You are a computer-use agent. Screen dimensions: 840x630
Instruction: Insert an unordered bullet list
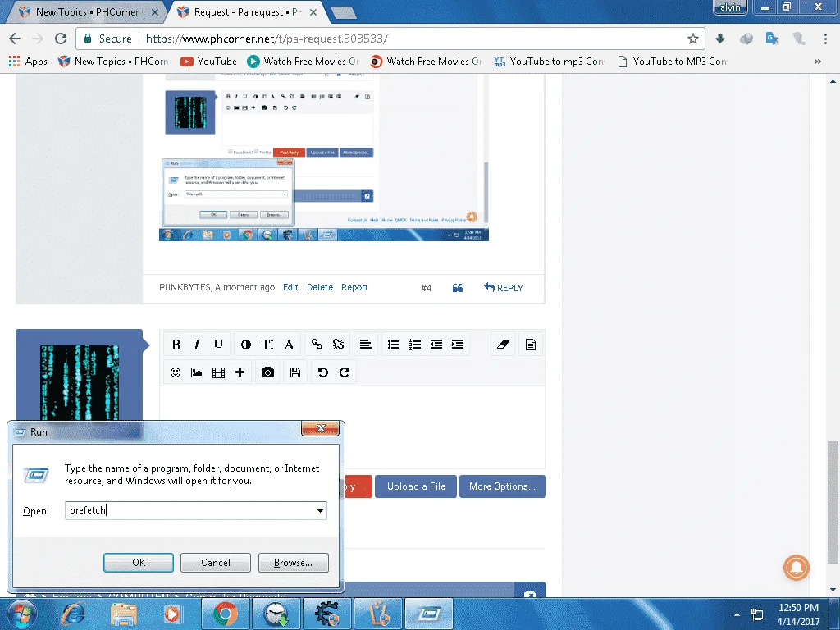tap(394, 345)
